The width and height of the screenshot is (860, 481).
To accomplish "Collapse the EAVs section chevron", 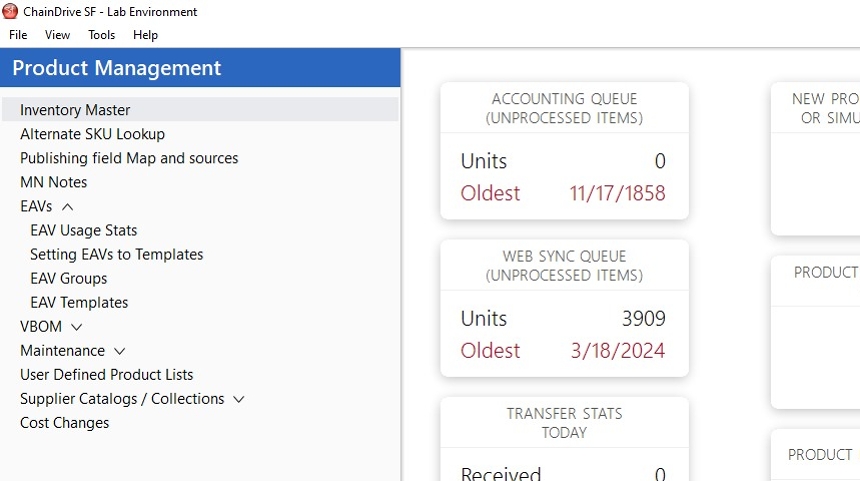I will [67, 207].
